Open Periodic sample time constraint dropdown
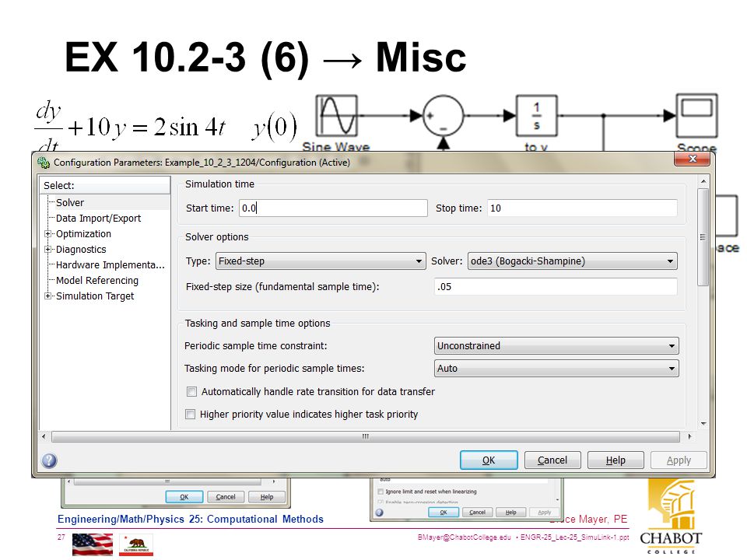 pyautogui.click(x=556, y=345)
